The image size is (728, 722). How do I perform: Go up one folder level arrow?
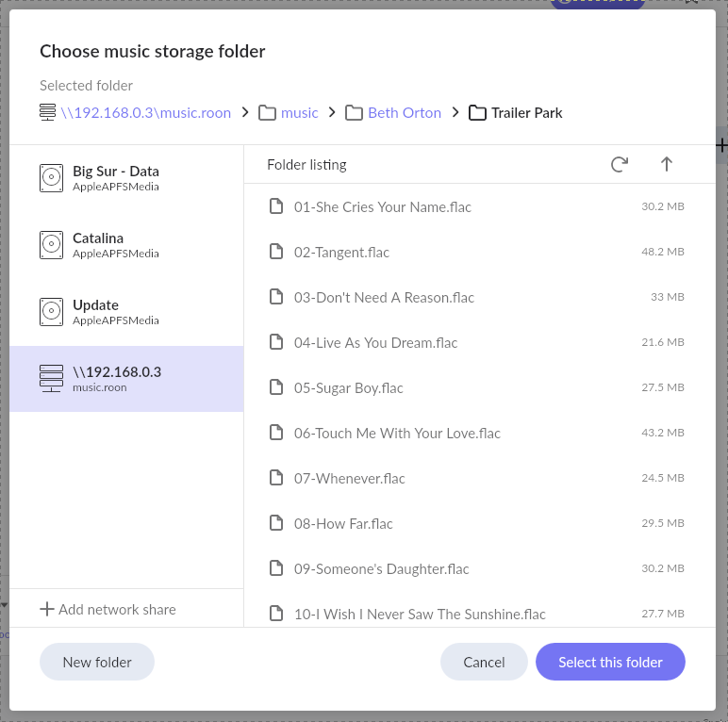pyautogui.click(x=667, y=164)
